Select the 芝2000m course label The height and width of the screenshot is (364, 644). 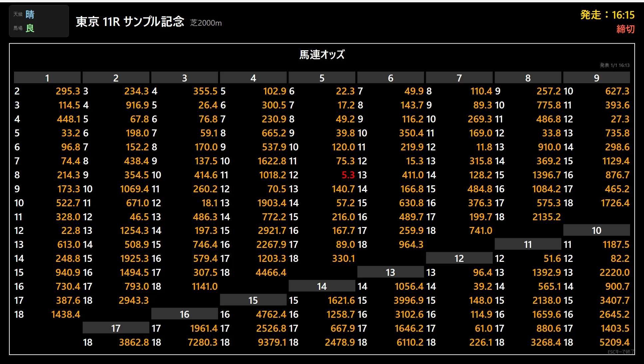[x=206, y=23]
